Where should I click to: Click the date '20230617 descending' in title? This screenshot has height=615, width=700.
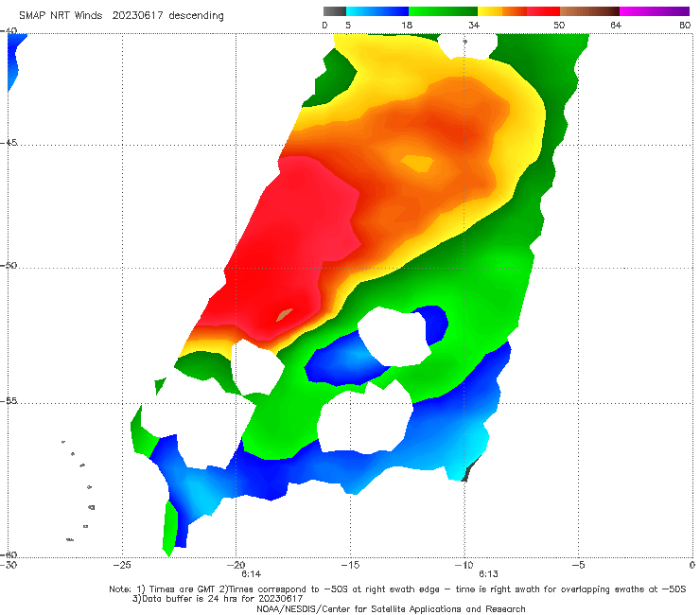tap(167, 15)
